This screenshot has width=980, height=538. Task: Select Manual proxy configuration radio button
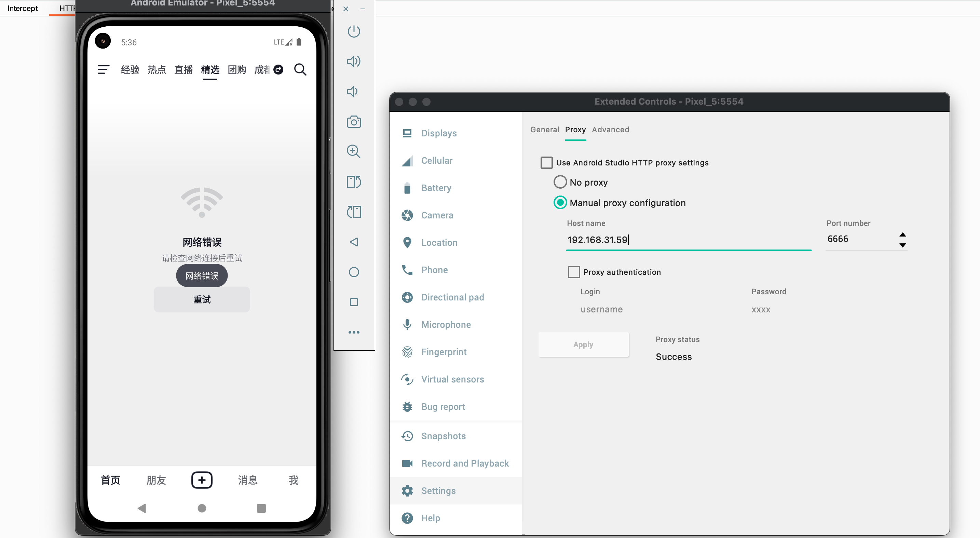tap(560, 203)
